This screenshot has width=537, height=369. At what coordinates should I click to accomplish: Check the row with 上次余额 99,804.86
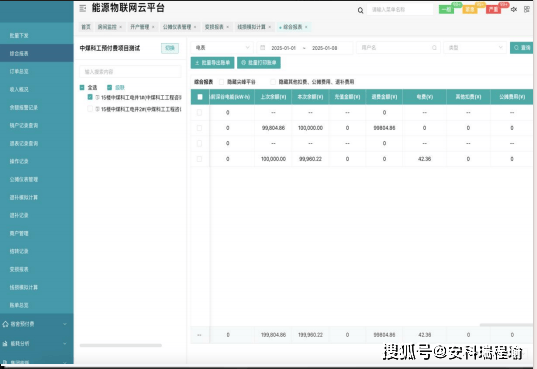coord(199,128)
